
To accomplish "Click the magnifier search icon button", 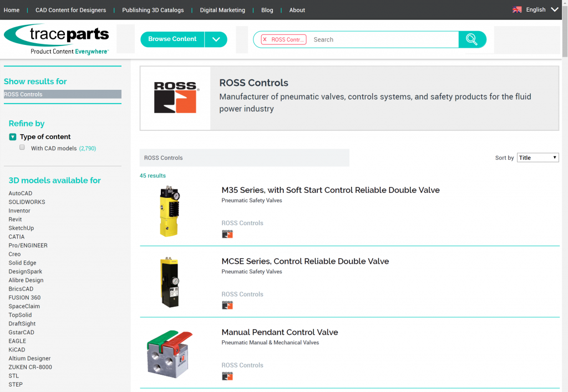I will (471, 39).
